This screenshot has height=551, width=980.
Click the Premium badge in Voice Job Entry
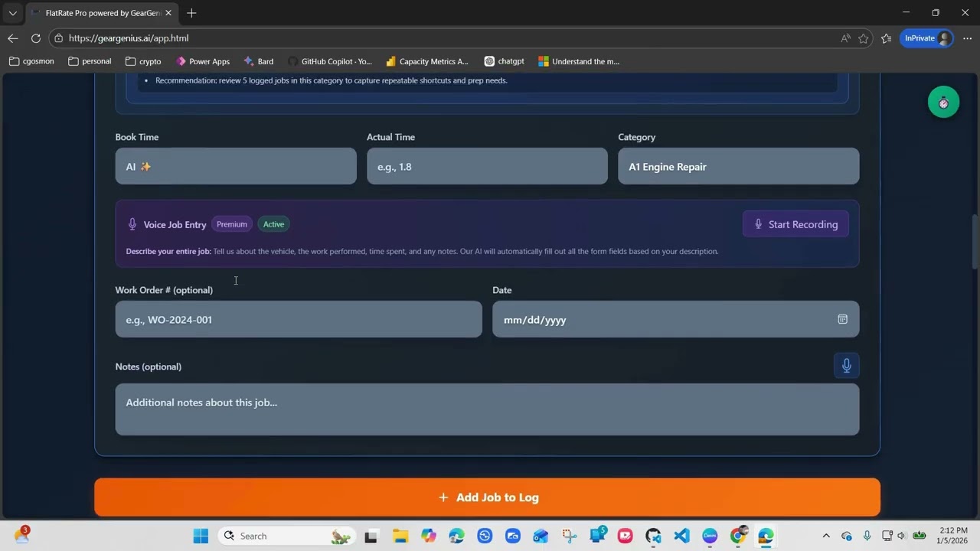tap(231, 224)
